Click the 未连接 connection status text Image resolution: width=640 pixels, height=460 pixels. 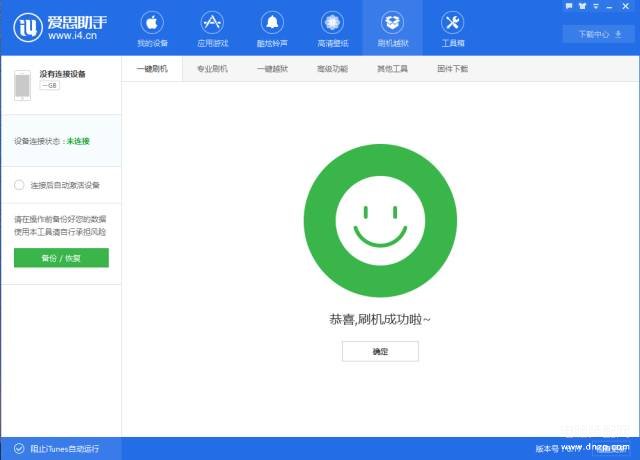point(78,141)
